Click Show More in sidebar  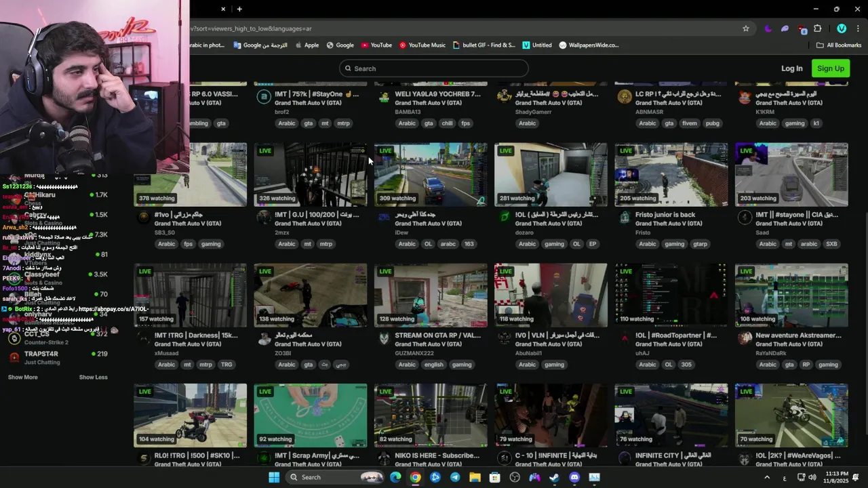coord(23,378)
